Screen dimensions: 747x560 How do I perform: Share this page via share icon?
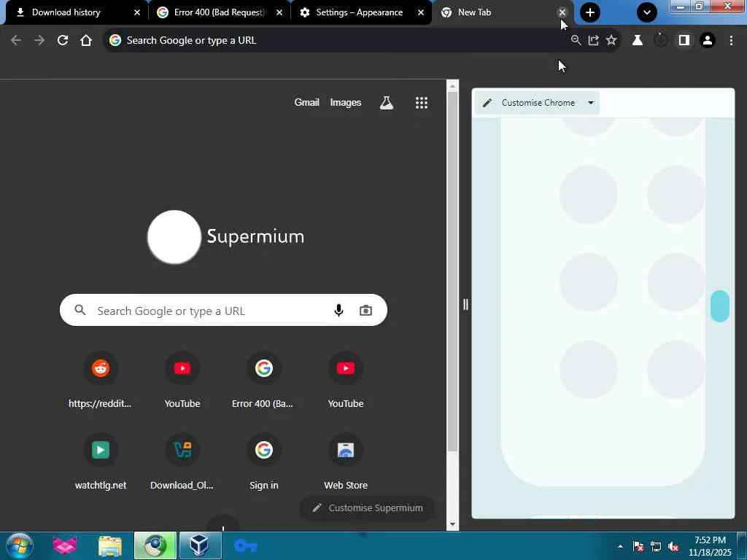(x=594, y=41)
